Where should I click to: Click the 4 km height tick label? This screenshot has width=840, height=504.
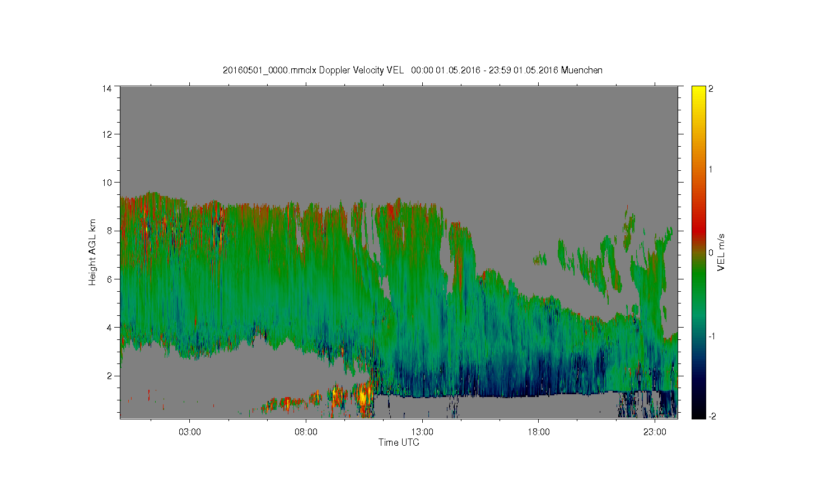click(x=109, y=327)
